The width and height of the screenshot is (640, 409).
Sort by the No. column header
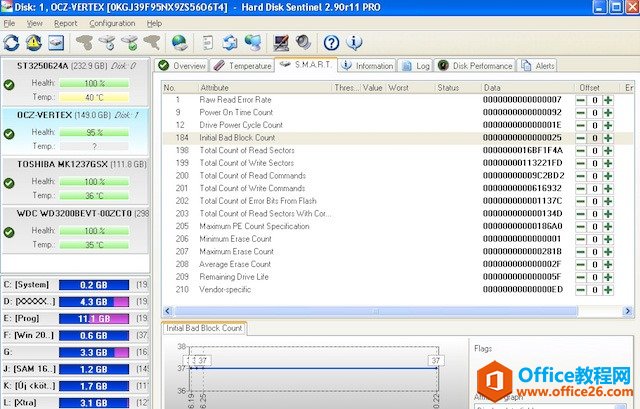[x=180, y=87]
